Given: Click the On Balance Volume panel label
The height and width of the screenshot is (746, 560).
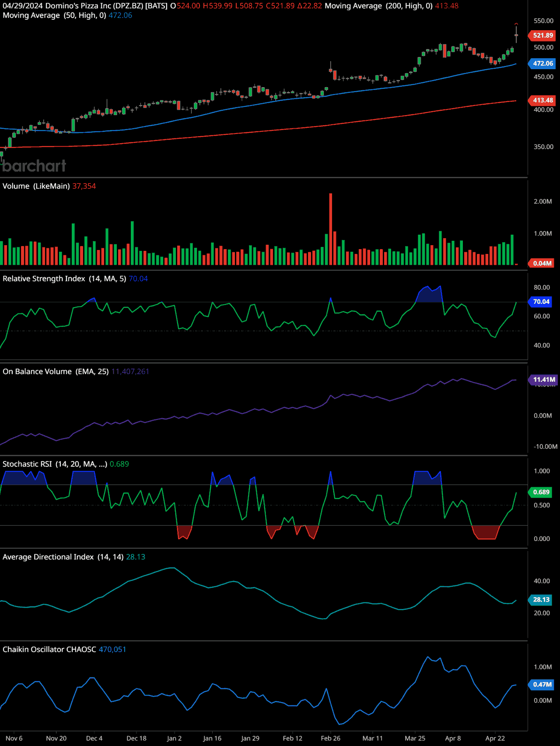Looking at the screenshot, I should [56, 372].
